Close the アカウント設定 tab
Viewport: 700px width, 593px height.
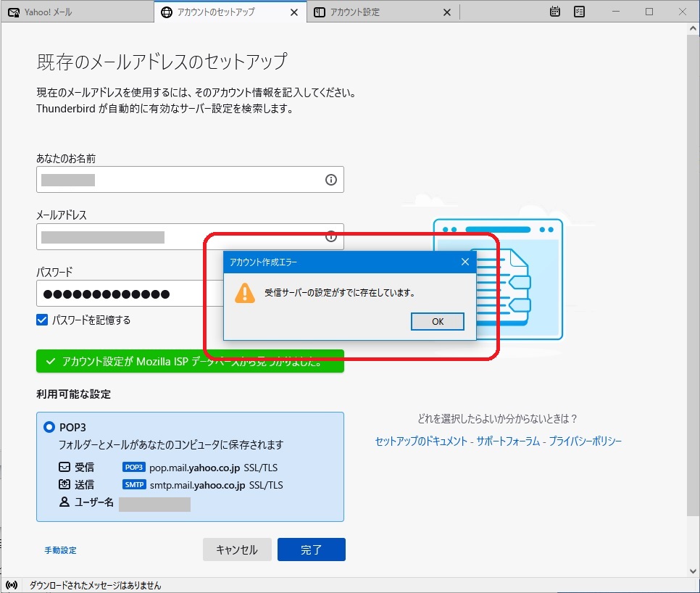(x=446, y=12)
